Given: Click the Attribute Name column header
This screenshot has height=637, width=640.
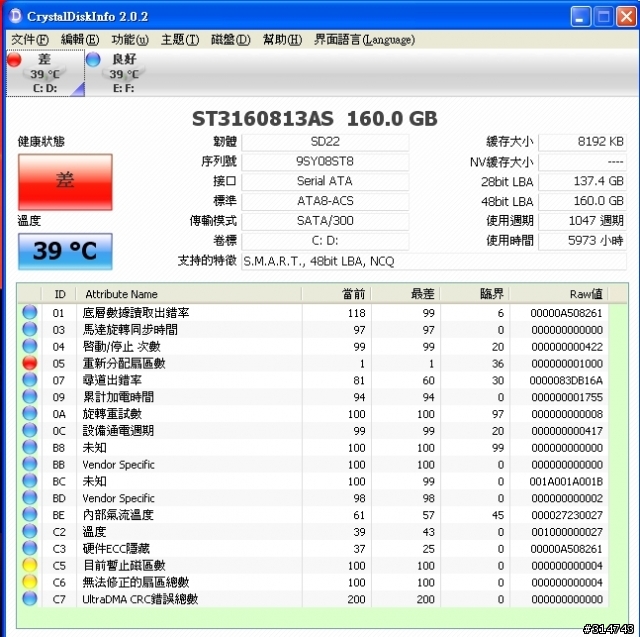Looking at the screenshot, I should coord(189,294).
